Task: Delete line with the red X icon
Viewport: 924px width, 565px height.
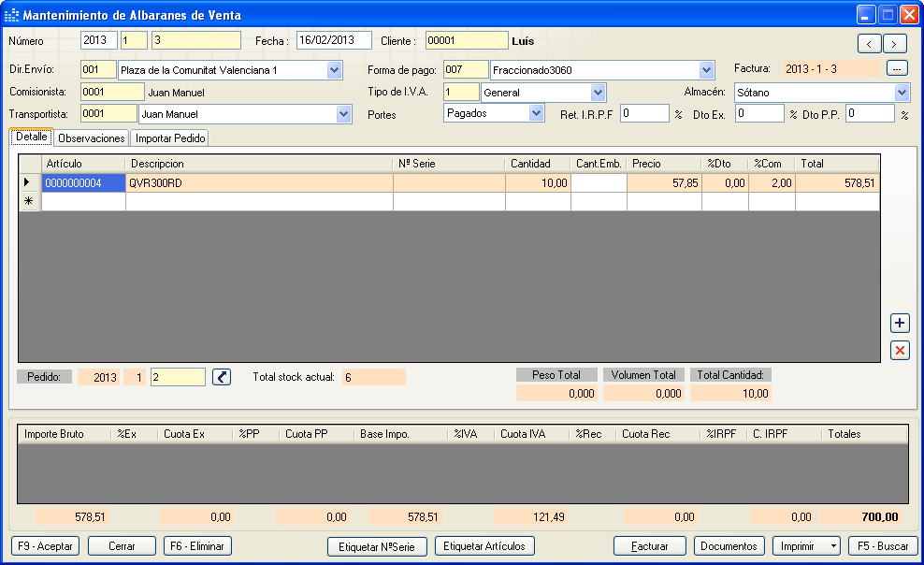Action: click(x=900, y=351)
